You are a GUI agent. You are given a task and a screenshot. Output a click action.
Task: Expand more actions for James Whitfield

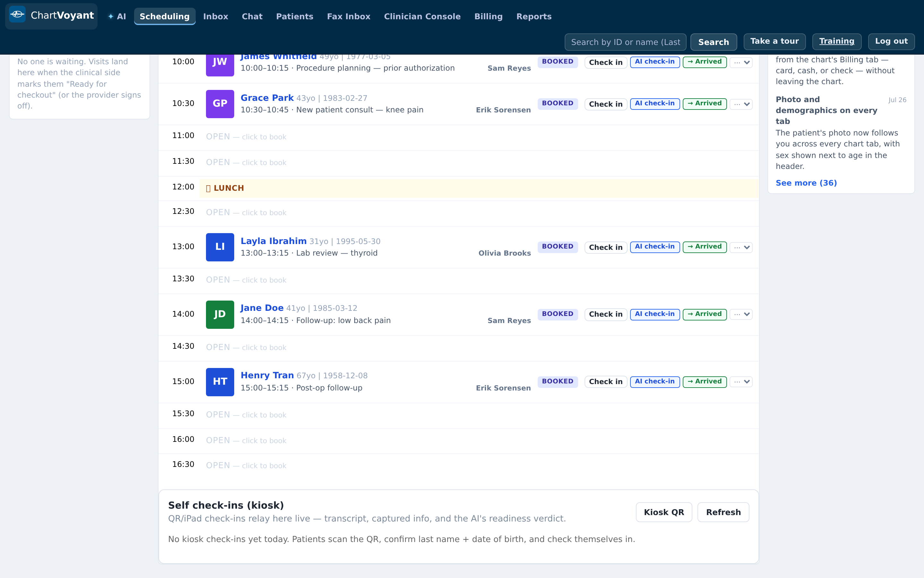[741, 62]
